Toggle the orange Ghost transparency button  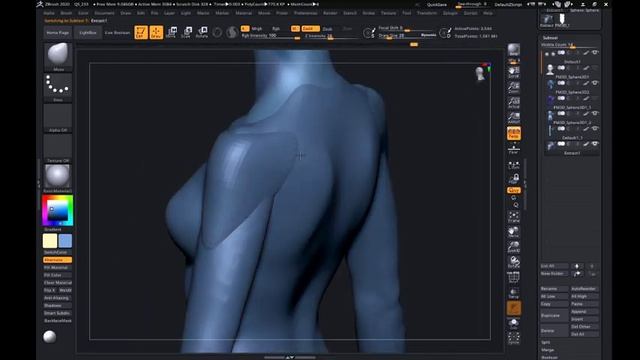(x=514, y=308)
